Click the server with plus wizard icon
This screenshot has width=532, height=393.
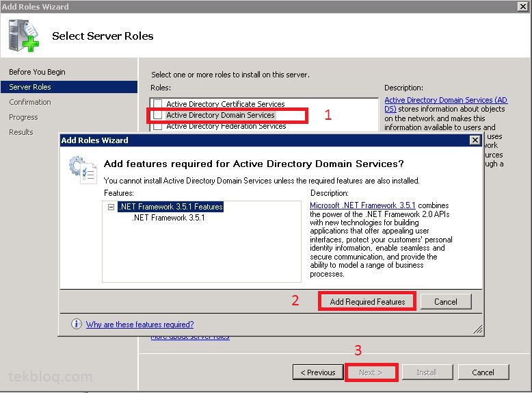point(24,36)
